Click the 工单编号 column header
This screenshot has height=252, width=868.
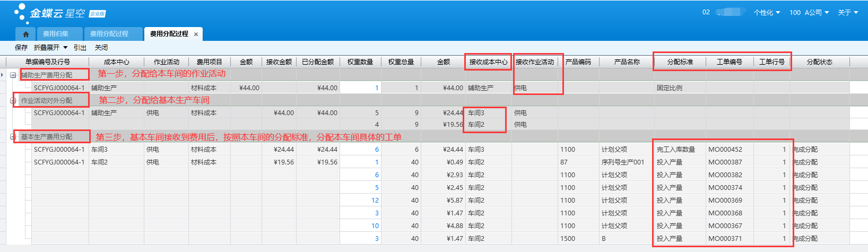point(730,62)
